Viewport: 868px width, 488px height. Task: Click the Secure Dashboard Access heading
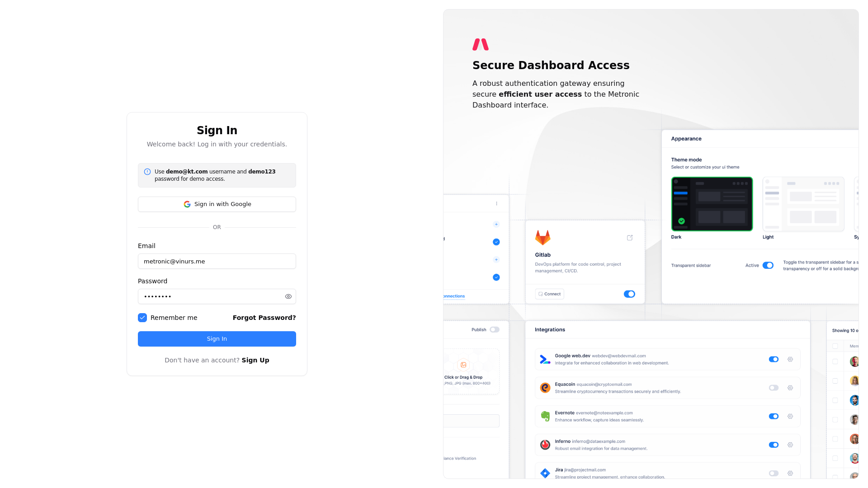point(551,65)
